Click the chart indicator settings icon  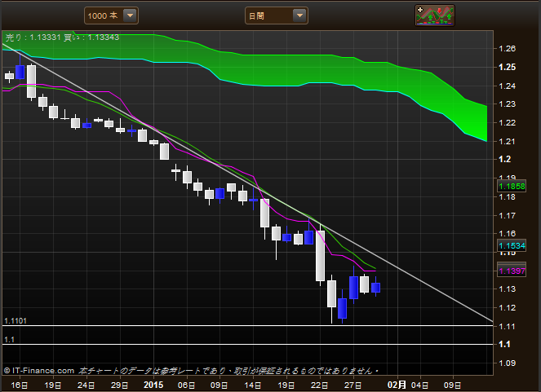[435, 15]
